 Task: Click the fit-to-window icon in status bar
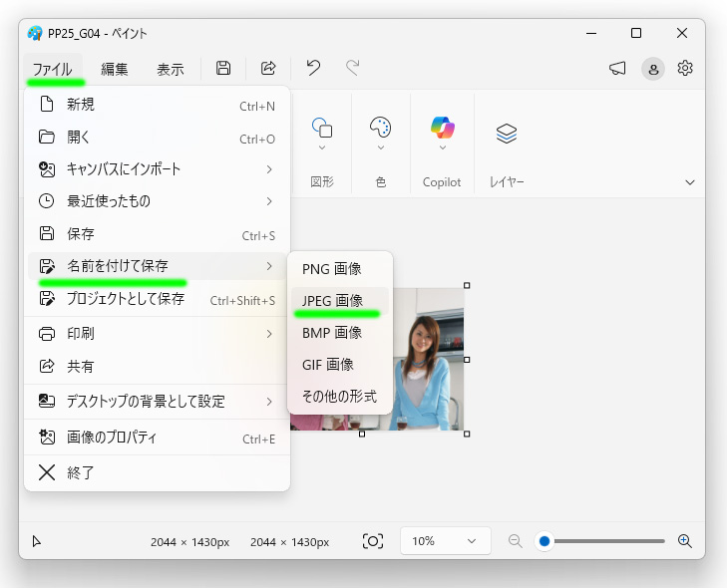[373, 541]
